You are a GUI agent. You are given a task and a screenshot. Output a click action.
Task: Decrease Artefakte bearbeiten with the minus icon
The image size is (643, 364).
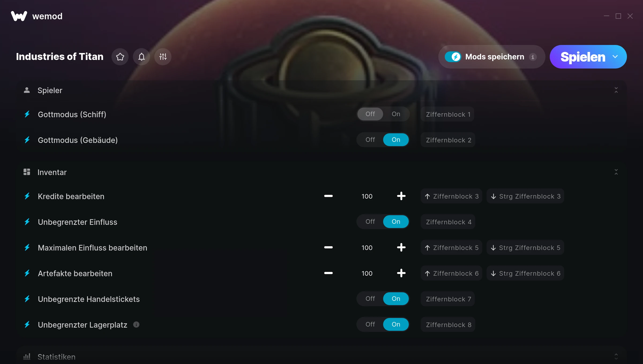(x=328, y=273)
